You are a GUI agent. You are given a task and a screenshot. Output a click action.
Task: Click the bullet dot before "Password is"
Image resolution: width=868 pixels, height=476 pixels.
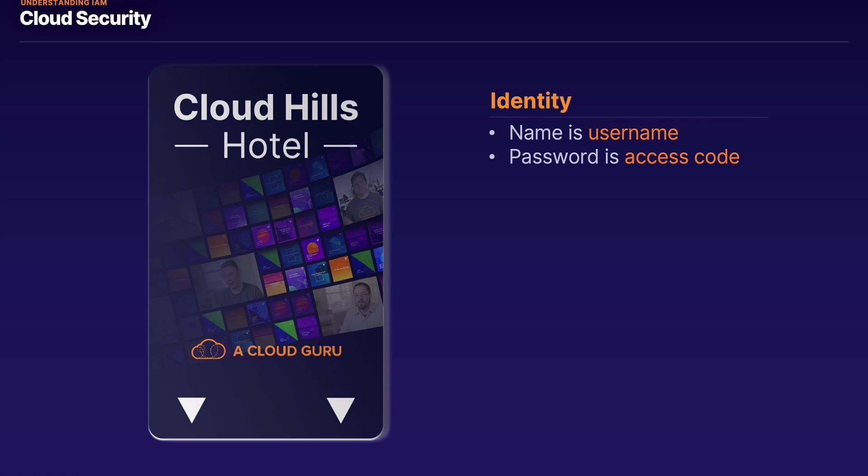click(492, 157)
